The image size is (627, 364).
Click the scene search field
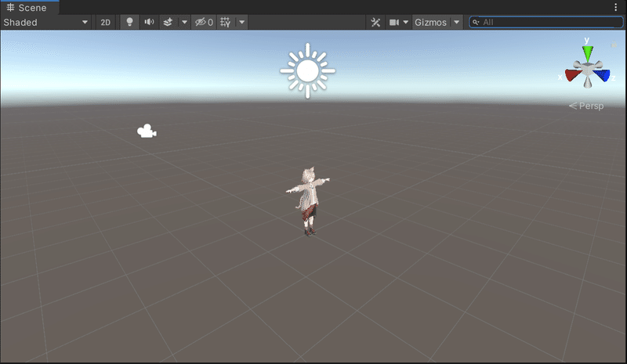[x=546, y=23]
